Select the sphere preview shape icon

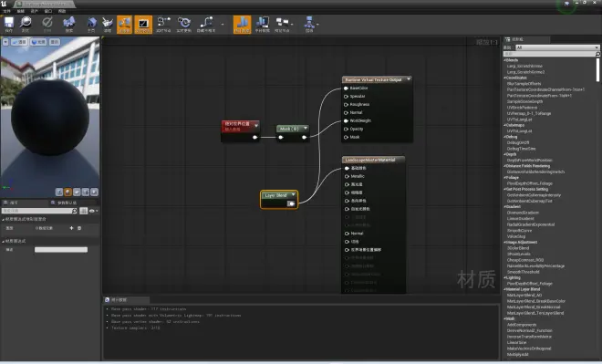[x=68, y=192]
